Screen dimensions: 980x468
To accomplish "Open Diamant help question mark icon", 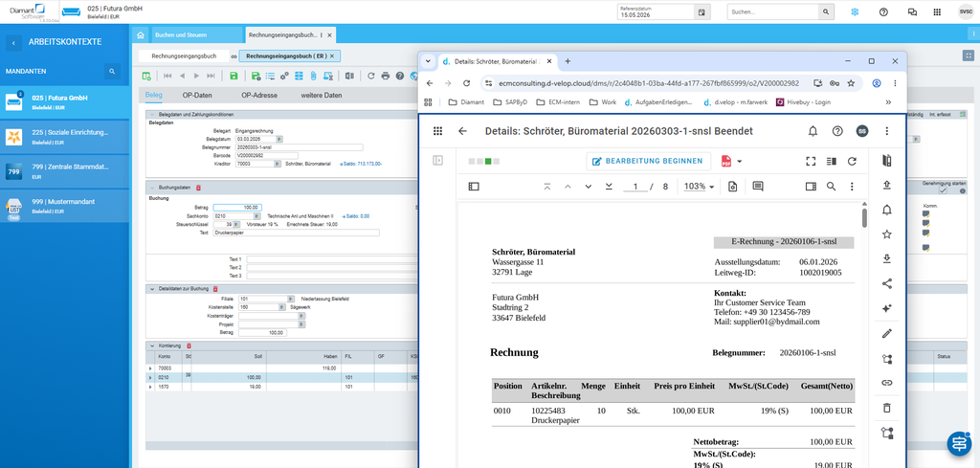I will pos(883,11).
